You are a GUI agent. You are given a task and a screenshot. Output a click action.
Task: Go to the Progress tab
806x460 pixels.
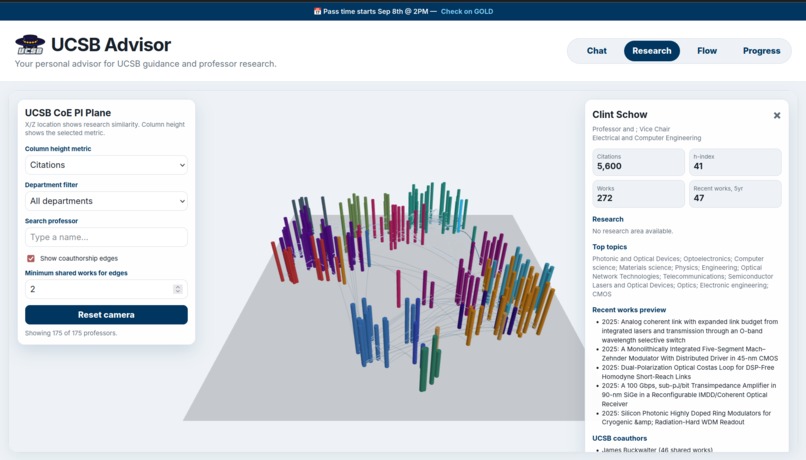(761, 51)
